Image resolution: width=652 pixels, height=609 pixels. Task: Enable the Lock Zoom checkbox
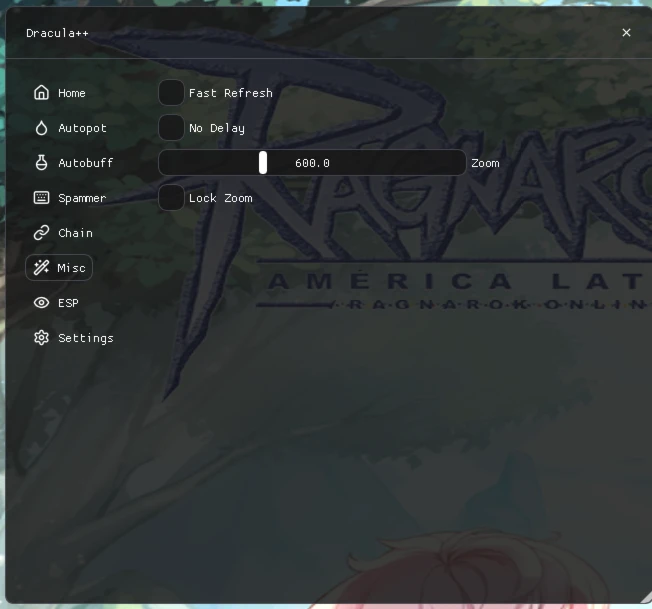coord(171,197)
